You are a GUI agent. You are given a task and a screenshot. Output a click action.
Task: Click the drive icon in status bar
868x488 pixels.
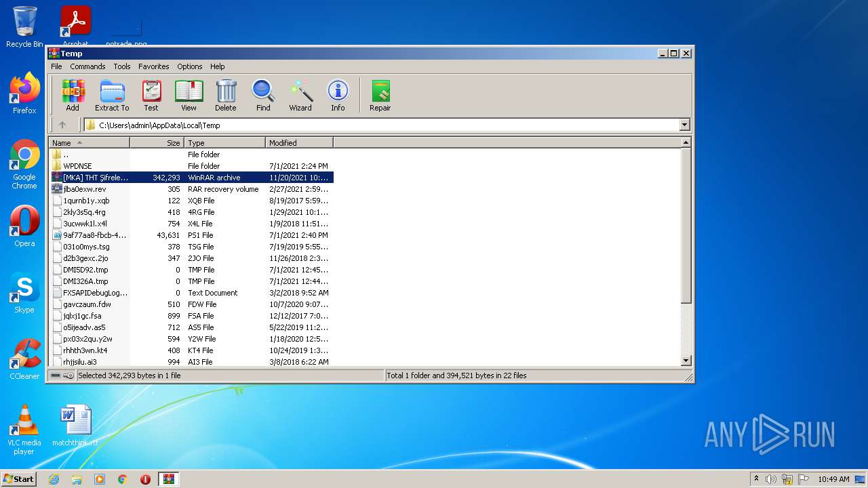click(56, 375)
